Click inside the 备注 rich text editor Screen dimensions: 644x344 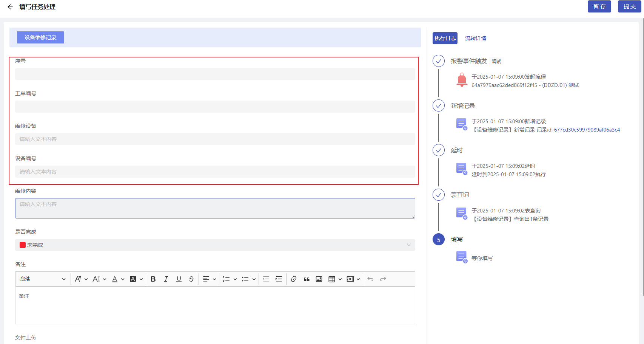pos(215,305)
